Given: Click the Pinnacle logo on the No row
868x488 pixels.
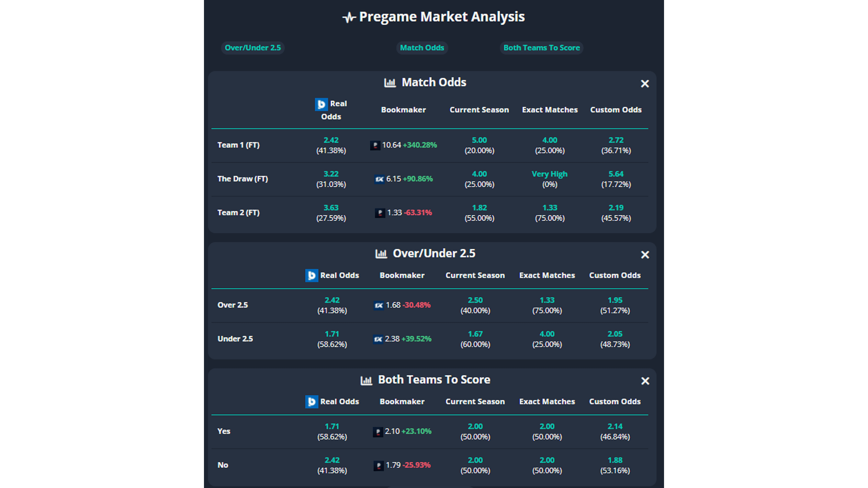Looking at the screenshot, I should (x=378, y=465).
